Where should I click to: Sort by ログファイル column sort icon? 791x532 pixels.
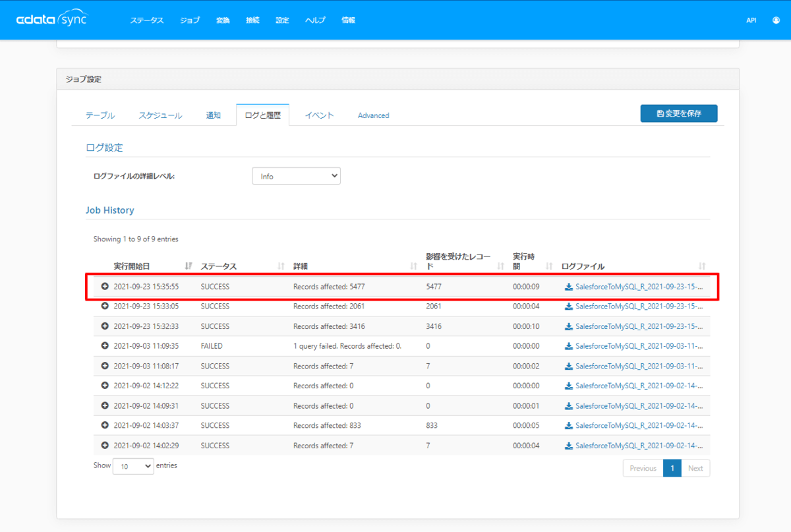click(x=702, y=266)
